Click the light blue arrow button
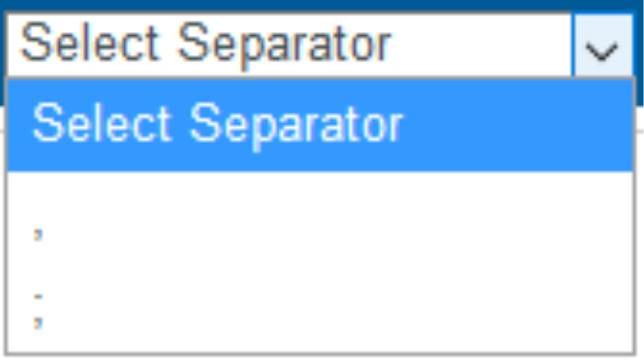644x360 pixels. point(603,45)
